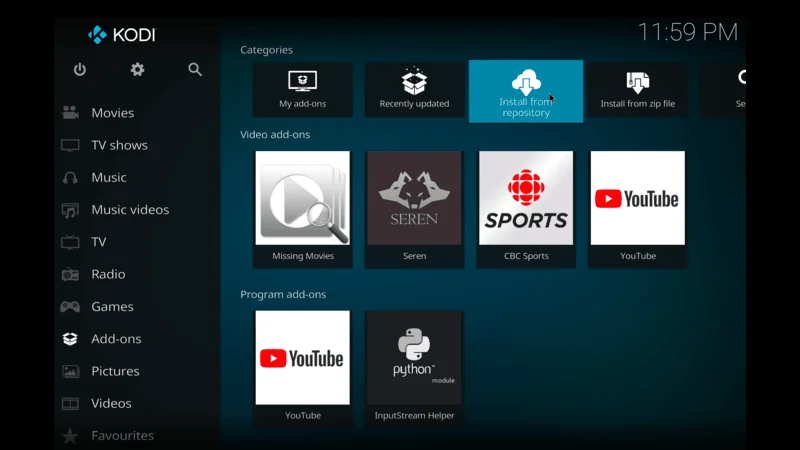Open the CBC Sports add-on

(526, 209)
